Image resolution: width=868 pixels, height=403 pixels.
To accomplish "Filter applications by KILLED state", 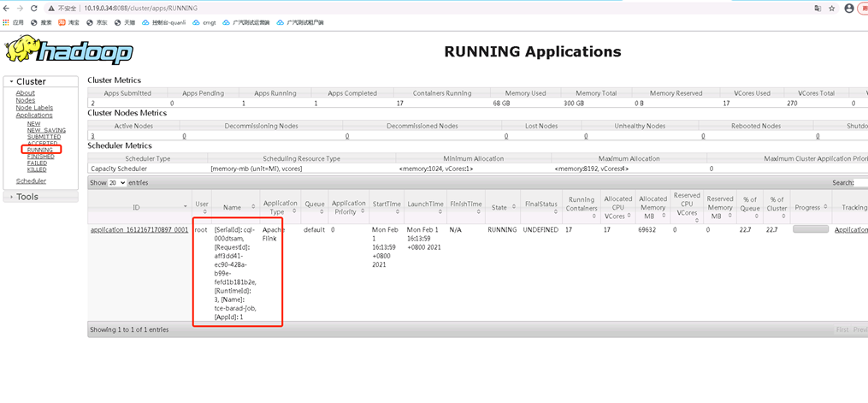I will click(37, 170).
